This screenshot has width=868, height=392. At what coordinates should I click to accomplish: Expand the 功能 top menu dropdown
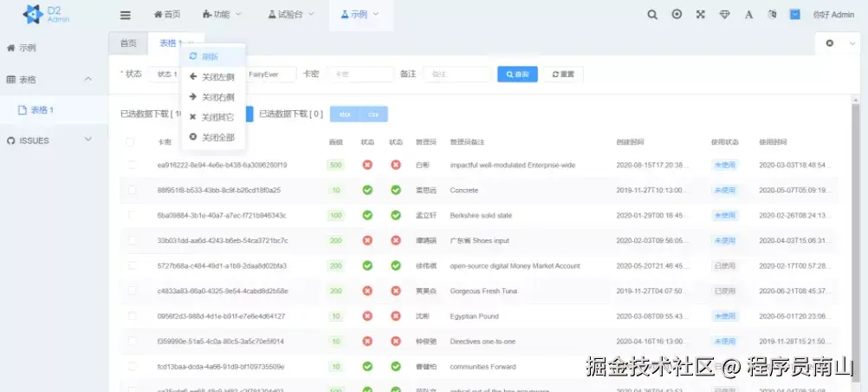coord(223,15)
